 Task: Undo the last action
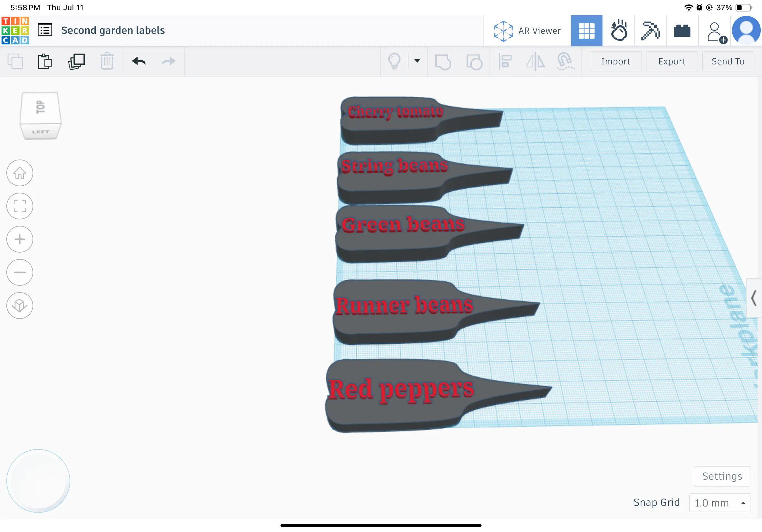click(139, 61)
